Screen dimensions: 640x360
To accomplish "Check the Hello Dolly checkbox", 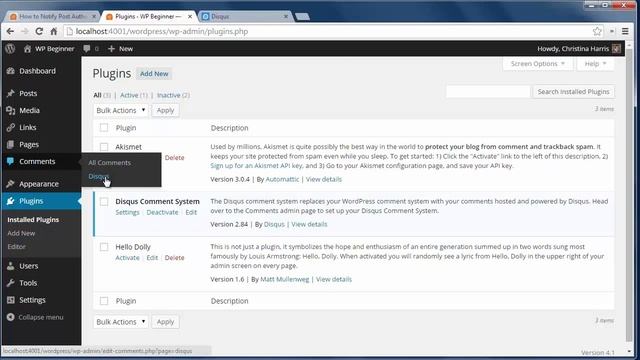I will (104, 247).
